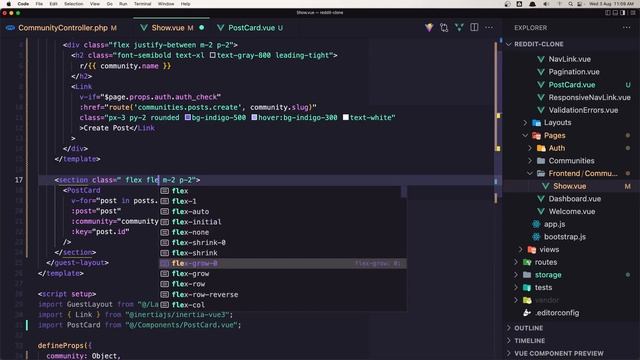Open editor More Actions ellipsis menu
Image resolution: width=640 pixels, height=360 pixels.
point(489,27)
